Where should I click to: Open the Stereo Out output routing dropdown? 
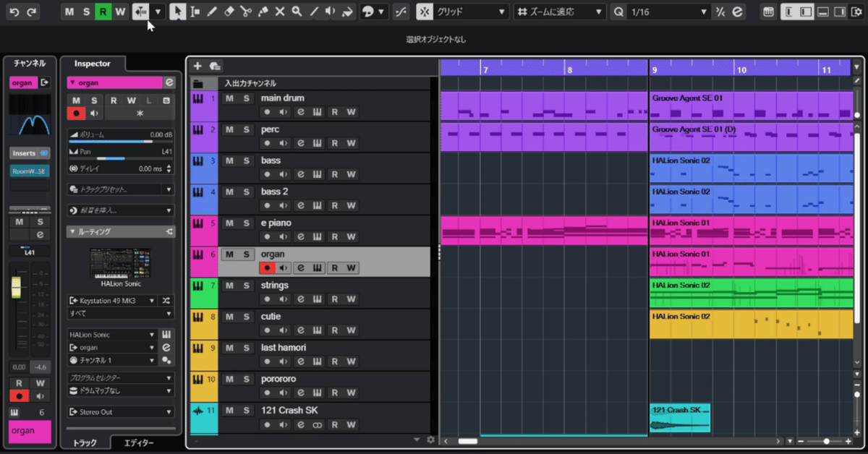point(121,412)
